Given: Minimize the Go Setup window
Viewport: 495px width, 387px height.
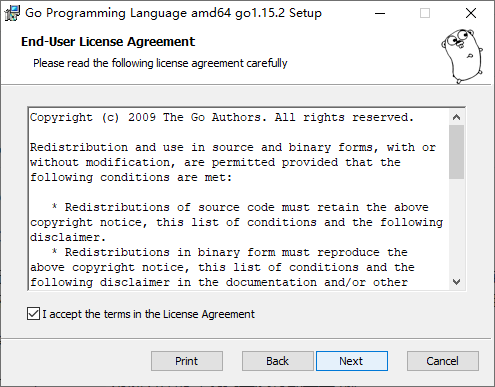Looking at the screenshot, I should click(380, 13).
